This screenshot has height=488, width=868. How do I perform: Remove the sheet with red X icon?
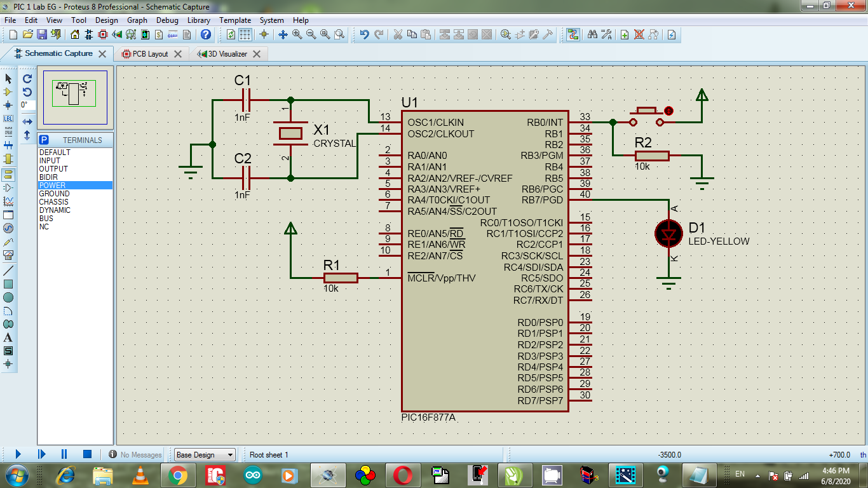coord(639,34)
